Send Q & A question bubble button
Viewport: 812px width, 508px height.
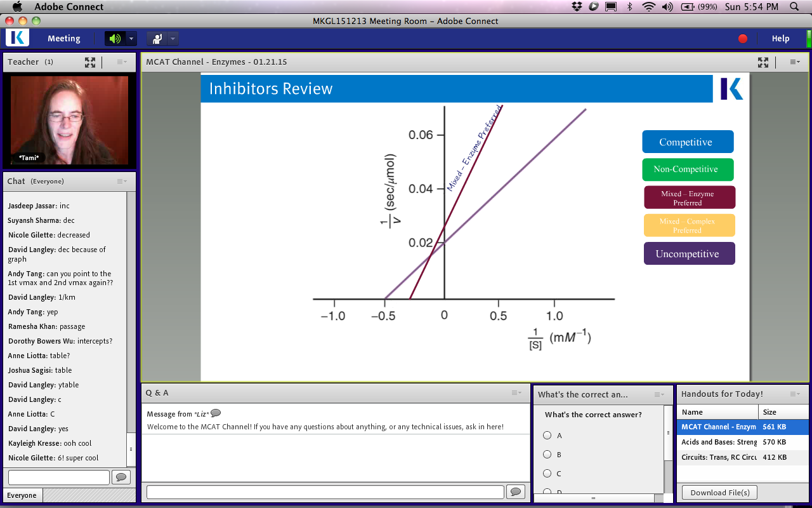pyautogui.click(x=516, y=491)
